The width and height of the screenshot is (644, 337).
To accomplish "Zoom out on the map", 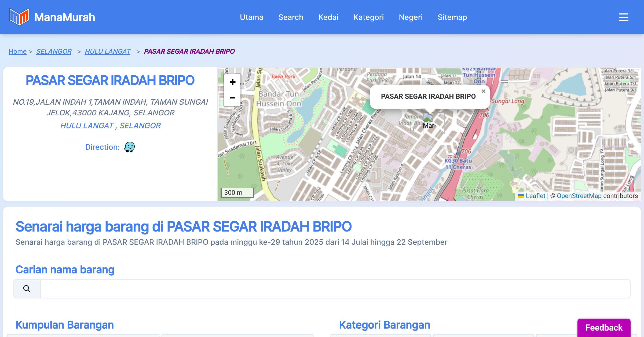I will coord(232,98).
